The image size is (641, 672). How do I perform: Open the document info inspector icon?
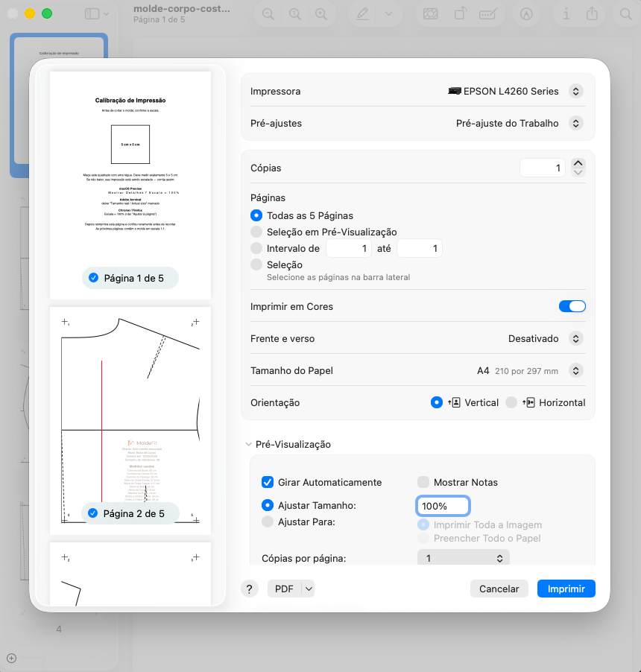566,14
